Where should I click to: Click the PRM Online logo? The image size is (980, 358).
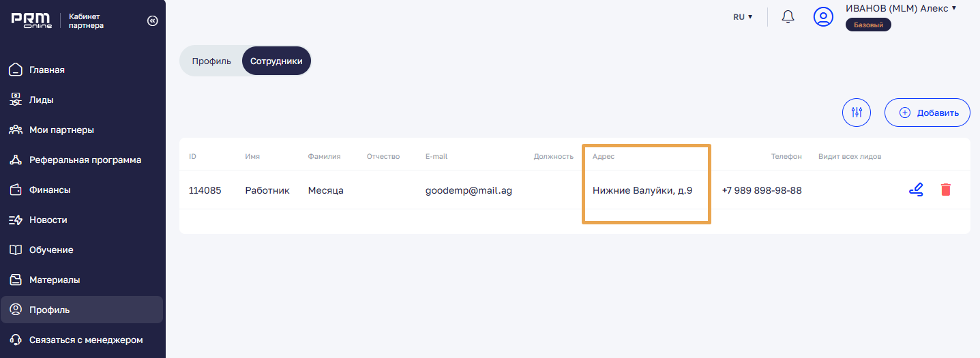point(31,20)
